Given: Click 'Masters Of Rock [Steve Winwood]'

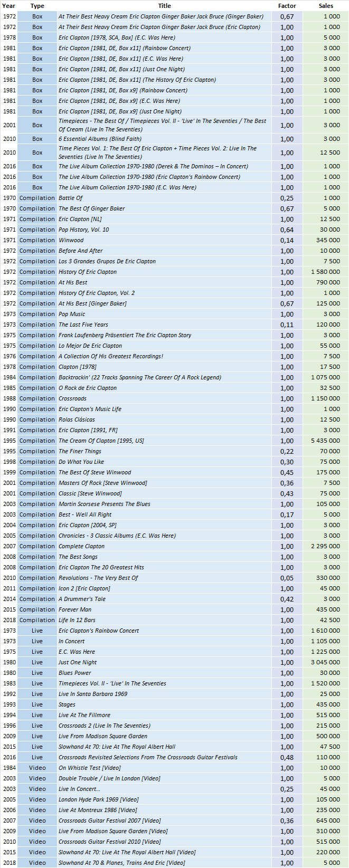Looking at the screenshot, I should [103, 483].
